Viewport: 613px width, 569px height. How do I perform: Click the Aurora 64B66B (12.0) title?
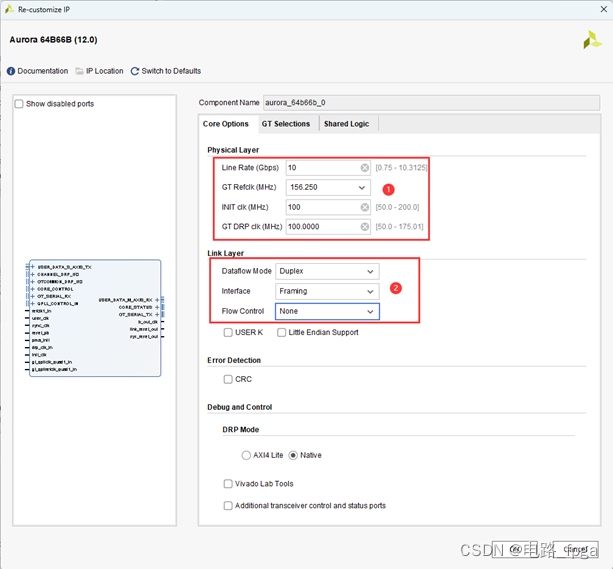[53, 40]
